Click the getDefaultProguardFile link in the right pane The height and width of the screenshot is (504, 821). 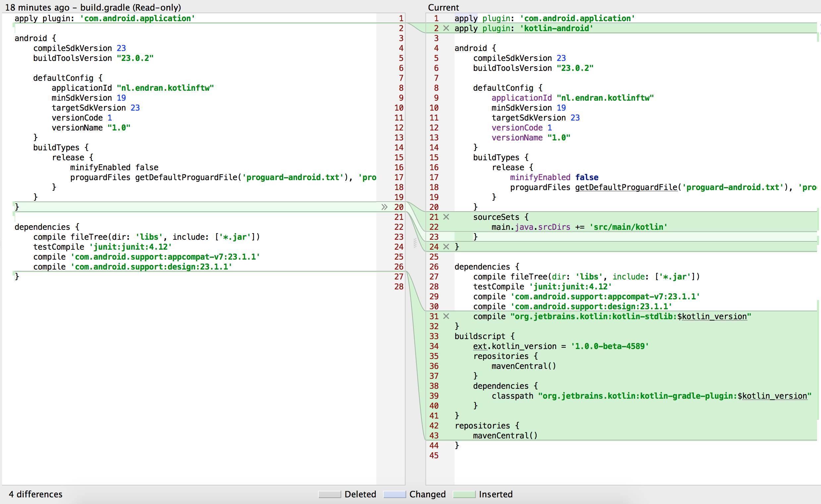pos(626,187)
